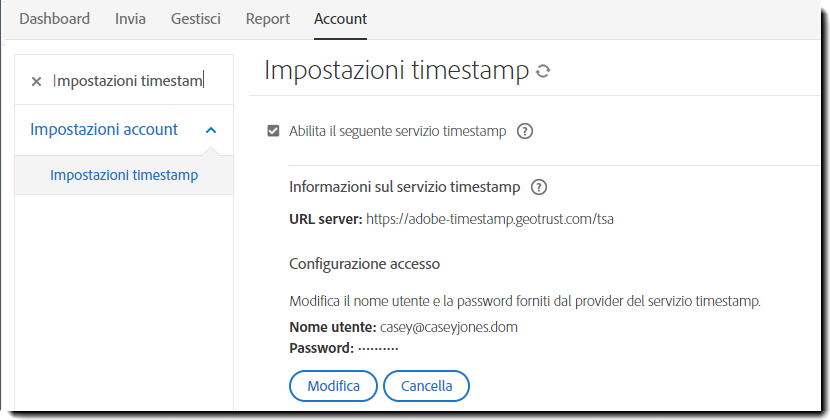Viewport: 830px width, 420px height.
Task: Click the masked password dots
Action: [378, 348]
